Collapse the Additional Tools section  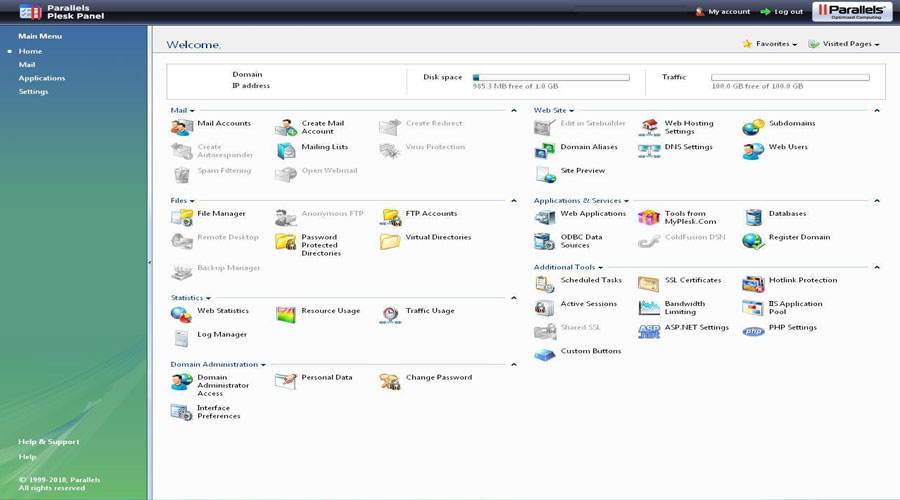[877, 268]
